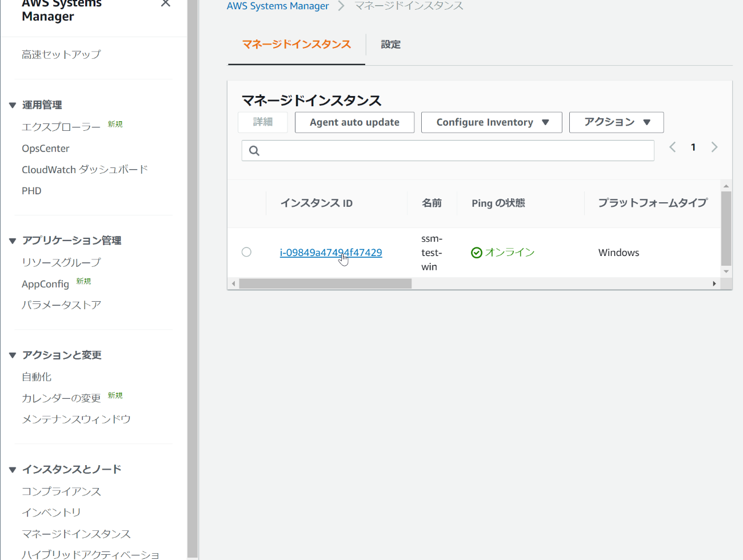Image resolution: width=743 pixels, height=560 pixels.
Task: Click the インスタンス ID column header
Action: point(317,203)
